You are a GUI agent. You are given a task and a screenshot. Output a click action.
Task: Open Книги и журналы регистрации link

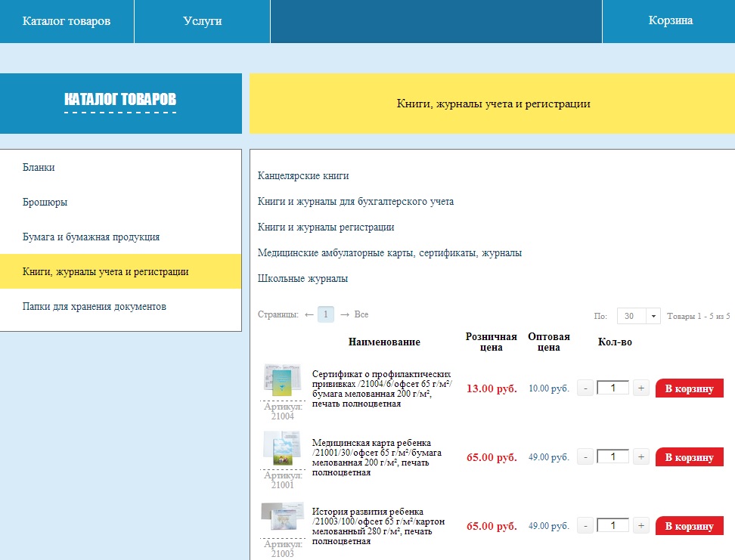(326, 227)
